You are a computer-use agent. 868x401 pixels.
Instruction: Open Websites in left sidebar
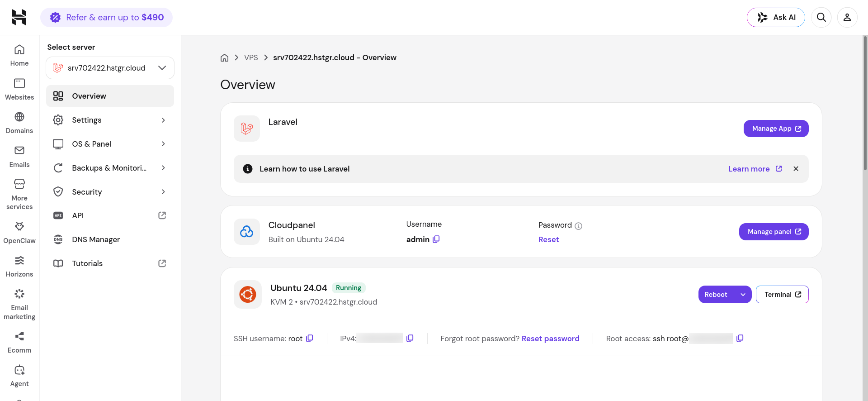tap(19, 90)
